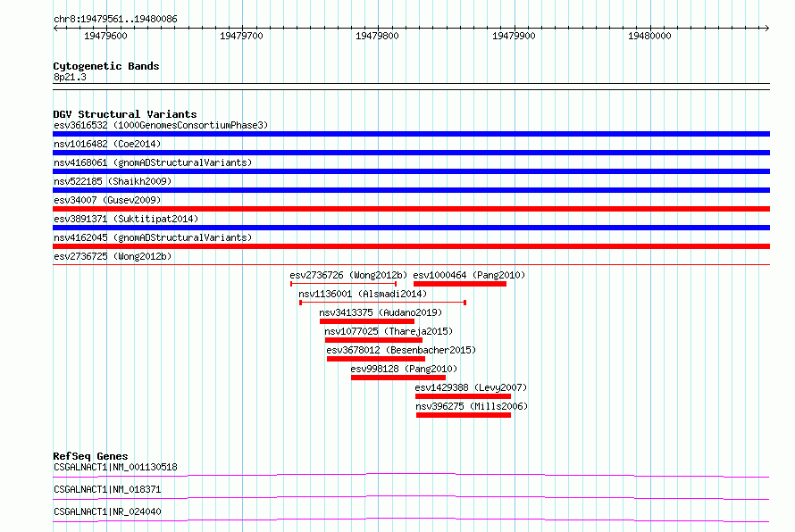Image resolution: width=795 pixels, height=532 pixels.
Task: Click the ruler's right arrow end
Action: click(767, 29)
